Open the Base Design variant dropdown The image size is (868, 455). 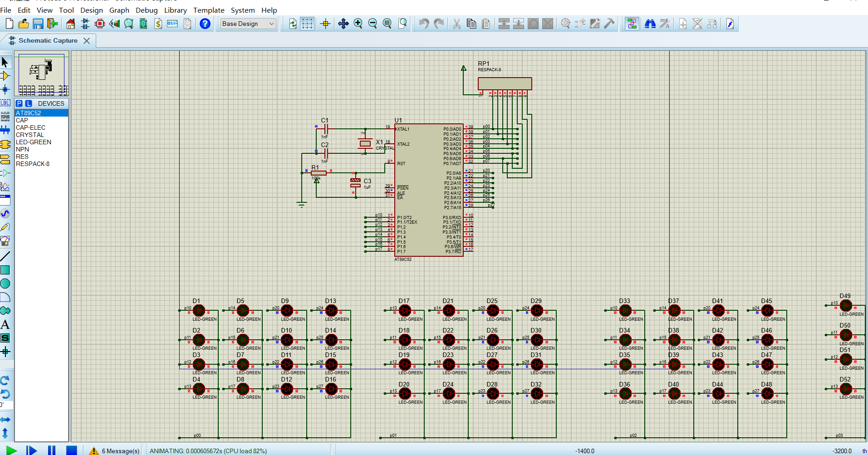(x=248, y=24)
